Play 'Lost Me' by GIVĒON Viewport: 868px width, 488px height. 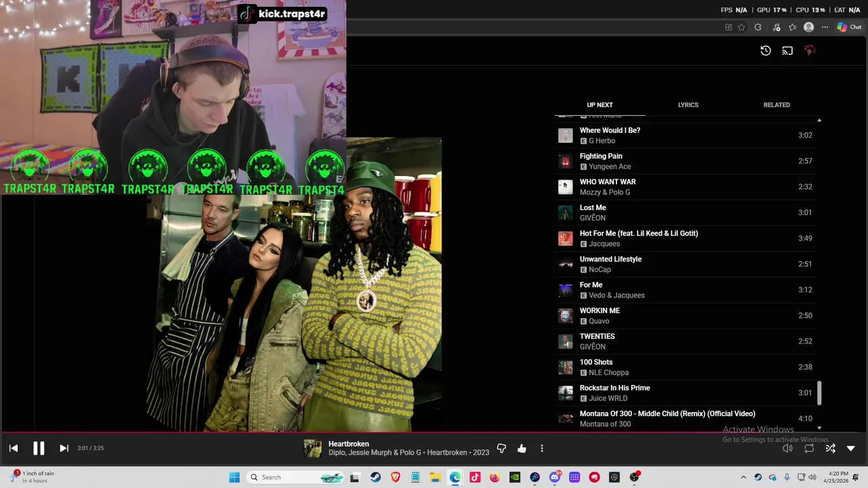tap(685, 213)
